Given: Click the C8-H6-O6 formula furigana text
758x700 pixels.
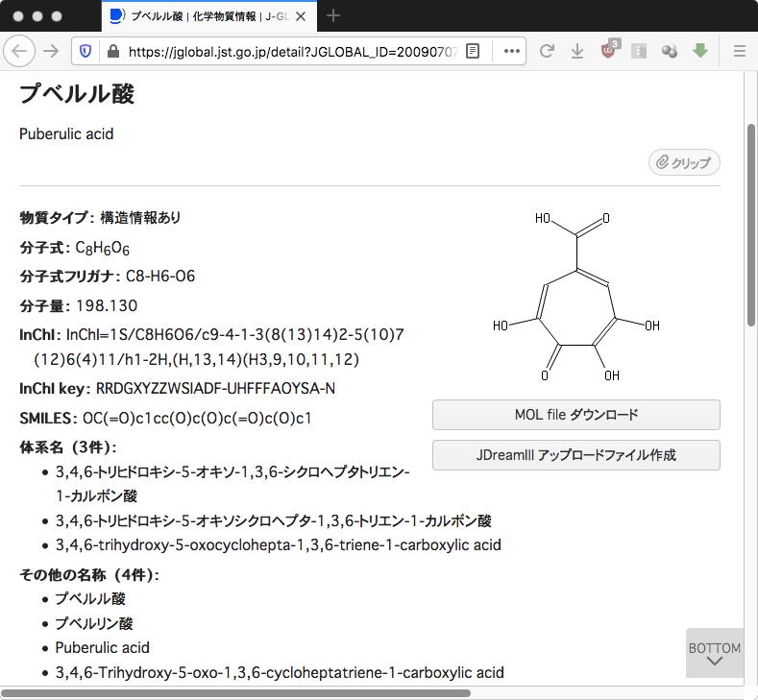Looking at the screenshot, I should click(160, 277).
